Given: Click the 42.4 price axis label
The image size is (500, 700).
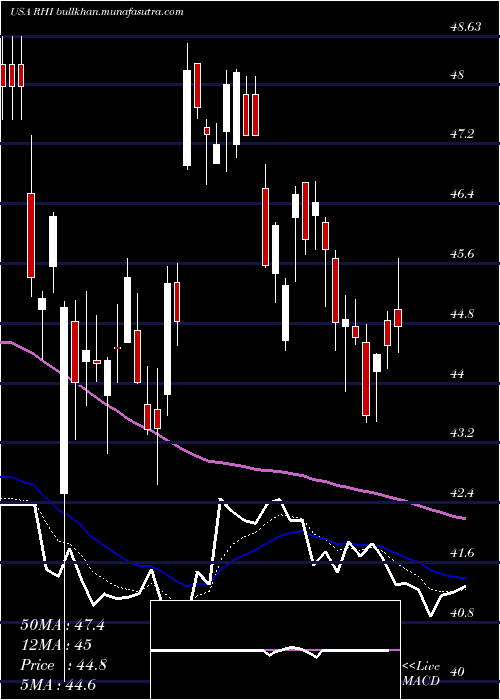Looking at the screenshot, I should (462, 492).
